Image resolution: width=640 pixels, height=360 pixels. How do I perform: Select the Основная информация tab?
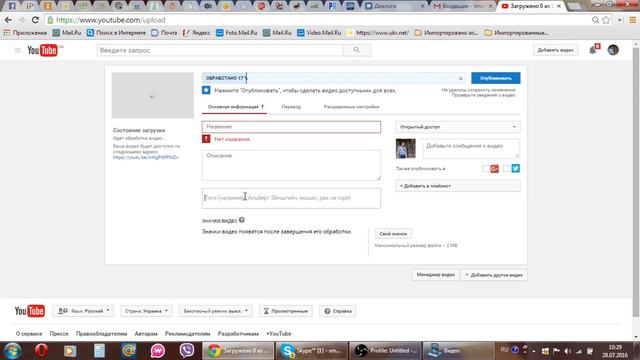click(234, 107)
